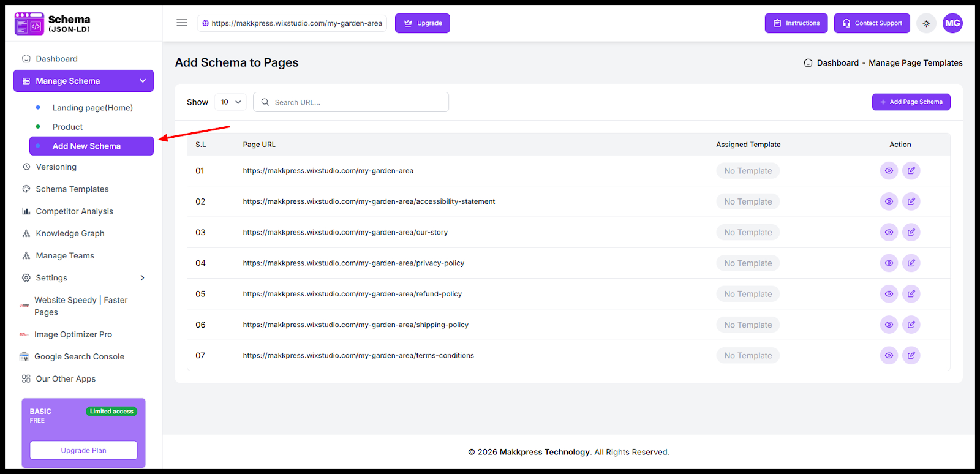The width and height of the screenshot is (980, 474).
Task: Open the Google Search Console item
Action: [79, 356]
